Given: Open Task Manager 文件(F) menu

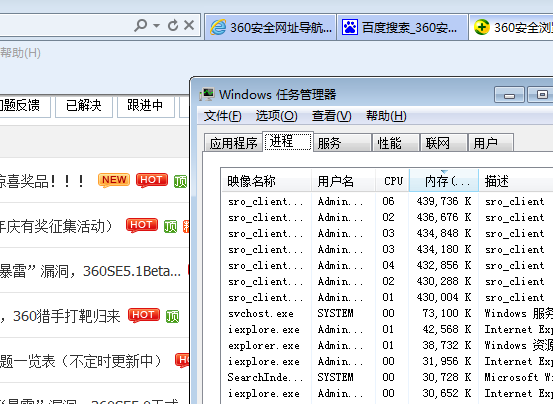Looking at the screenshot, I should 223,116.
